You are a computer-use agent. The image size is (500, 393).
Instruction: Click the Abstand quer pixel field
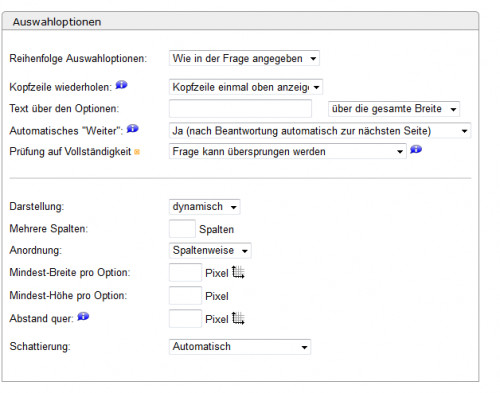(185, 318)
